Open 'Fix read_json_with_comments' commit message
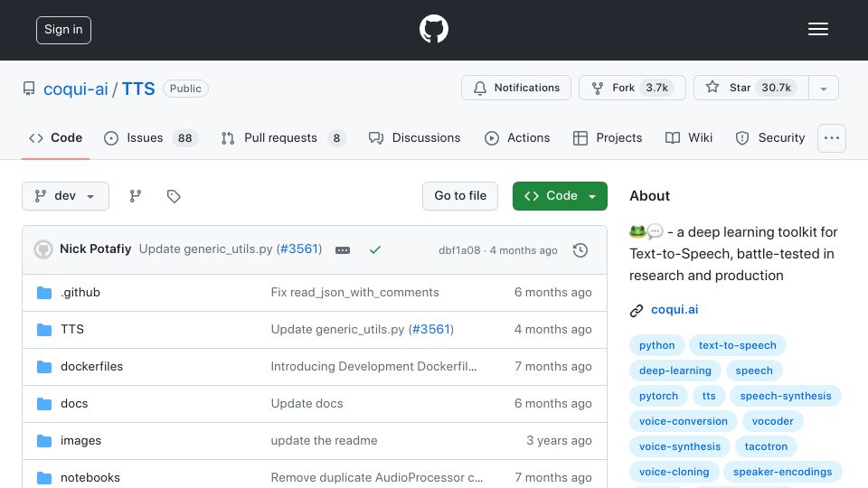Image resolution: width=868 pixels, height=488 pixels. pos(354,293)
